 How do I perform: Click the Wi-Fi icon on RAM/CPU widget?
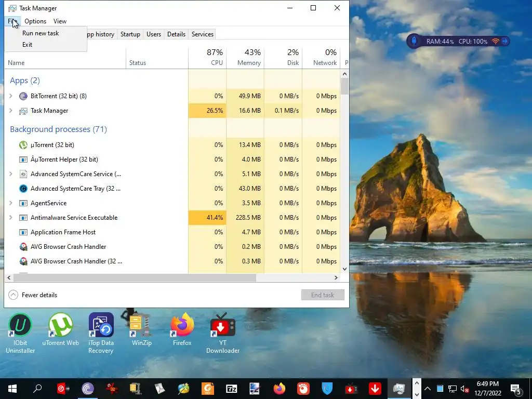(x=495, y=42)
